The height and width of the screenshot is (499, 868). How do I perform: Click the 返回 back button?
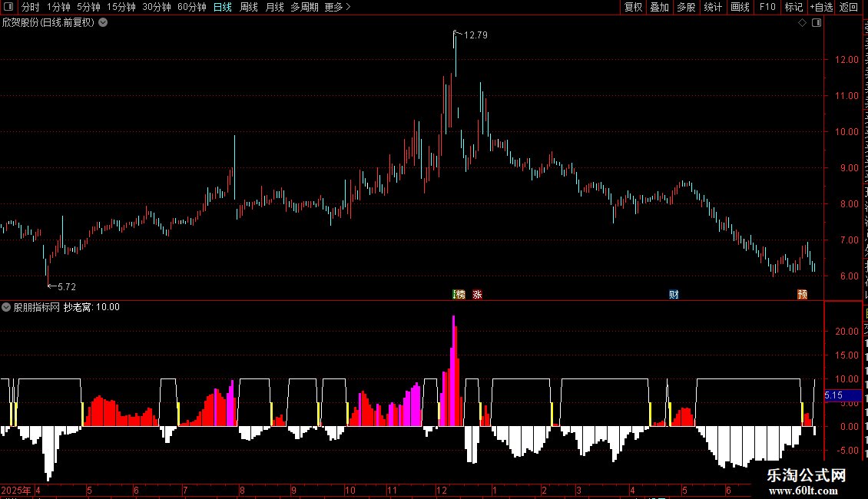coord(849,7)
